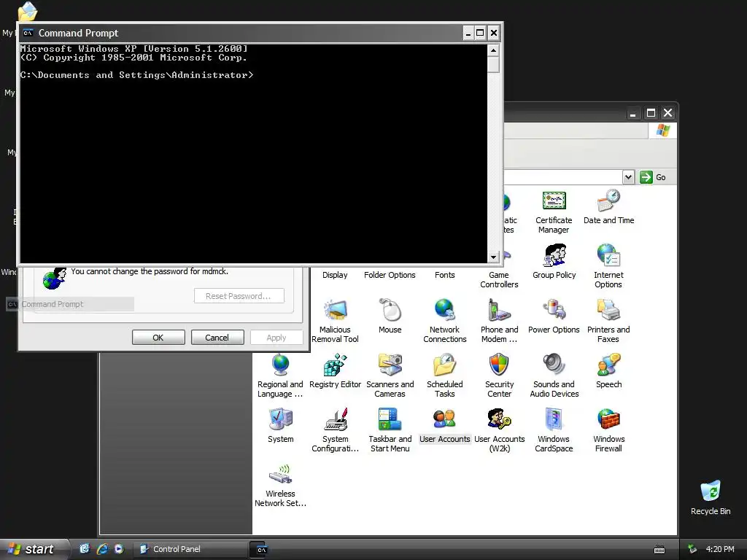Viewport: 747px width, 560px height.
Task: Click the grayed Apply button
Action: click(276, 337)
